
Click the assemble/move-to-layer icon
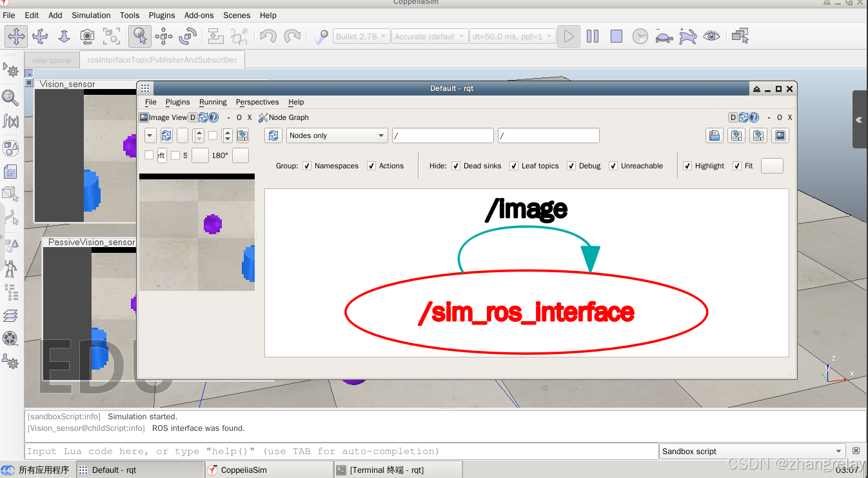pos(216,36)
